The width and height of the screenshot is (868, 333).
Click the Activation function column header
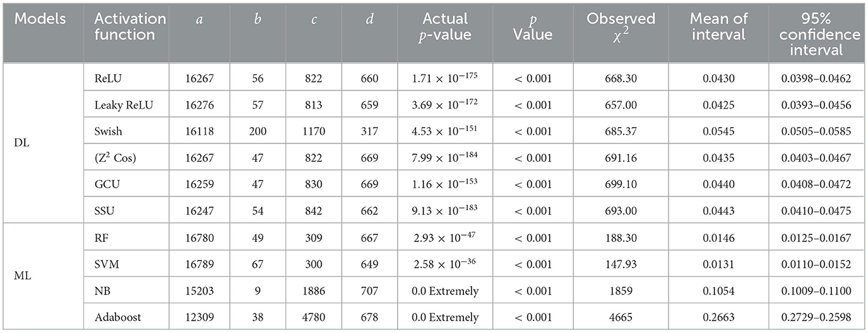pos(124,27)
